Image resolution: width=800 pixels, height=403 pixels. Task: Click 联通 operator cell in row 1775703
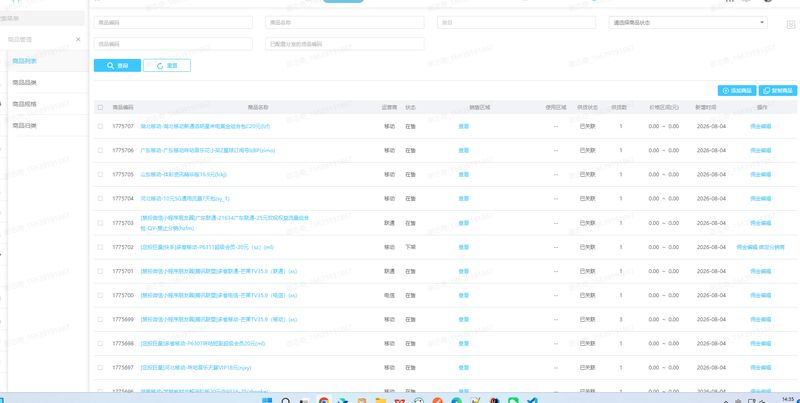(389, 223)
